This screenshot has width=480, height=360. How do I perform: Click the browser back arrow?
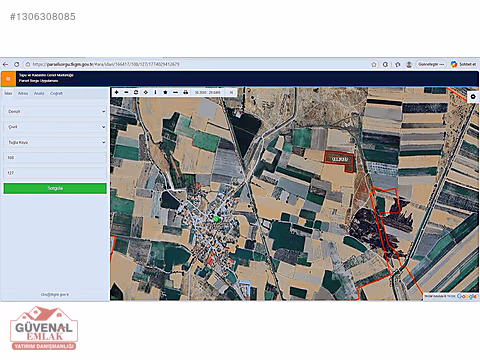click(5, 64)
